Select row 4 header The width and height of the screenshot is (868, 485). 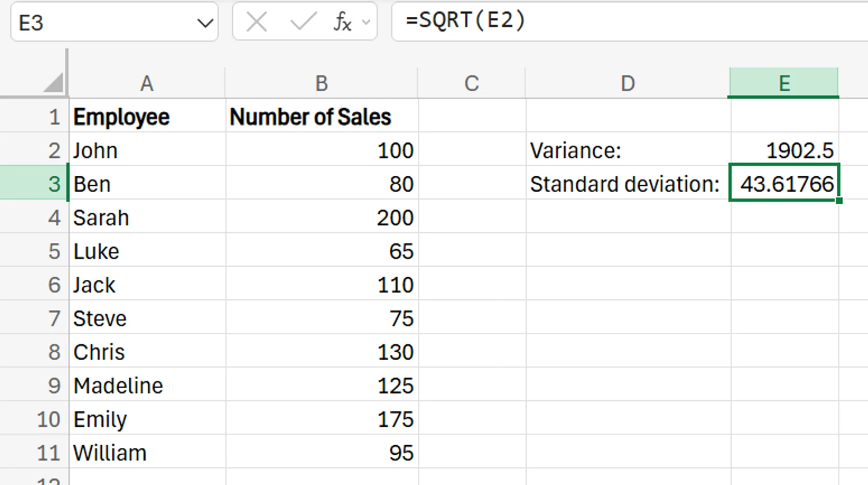(x=34, y=217)
